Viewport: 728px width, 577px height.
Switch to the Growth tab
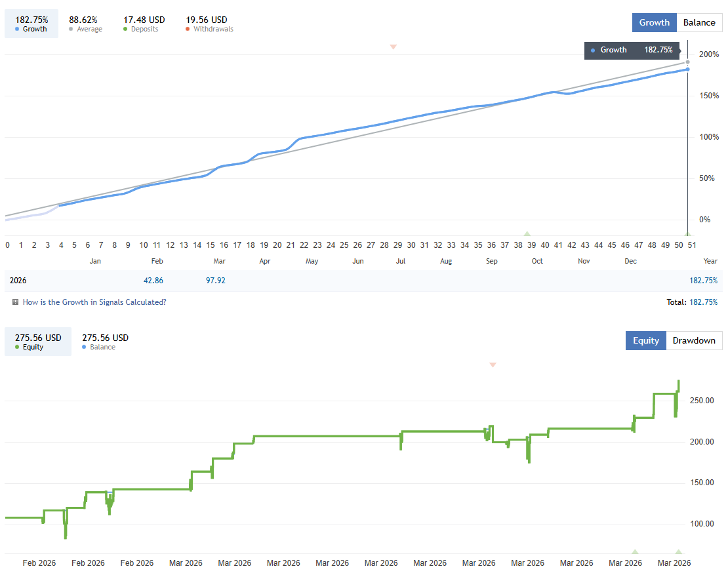[x=654, y=22]
